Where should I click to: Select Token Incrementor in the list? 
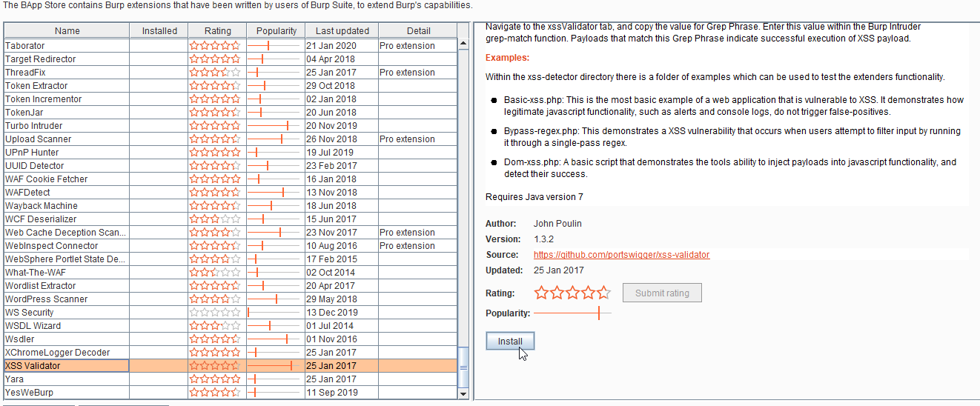[x=231, y=99]
